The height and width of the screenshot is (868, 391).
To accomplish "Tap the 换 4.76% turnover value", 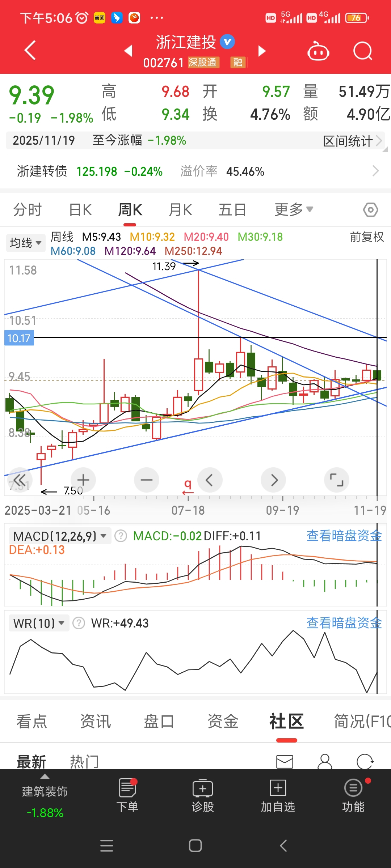I will pyautogui.click(x=270, y=115).
